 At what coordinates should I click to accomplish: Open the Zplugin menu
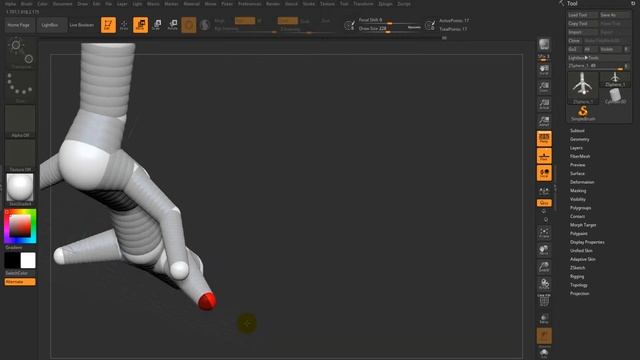385,4
